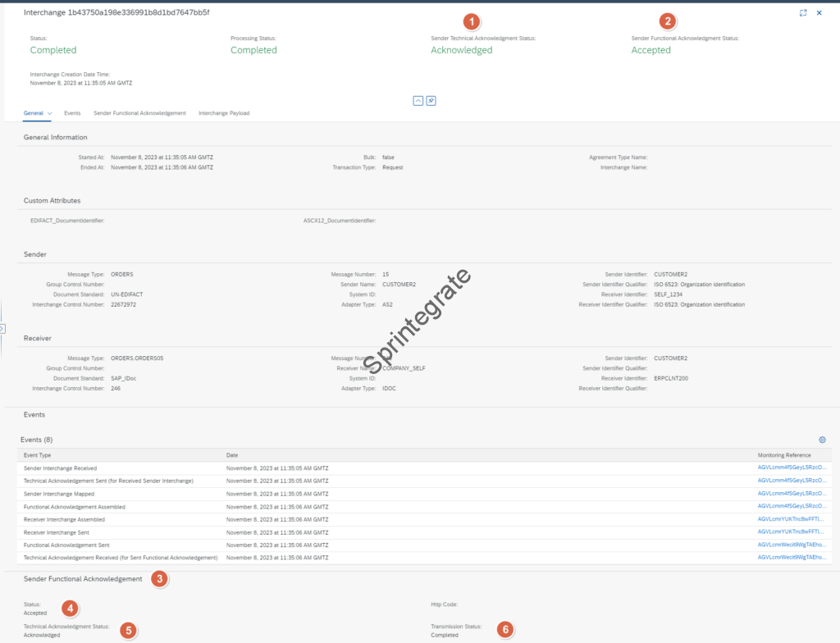This screenshot has width=840, height=643.
Task: Collapse the header with the up chevron
Action: [x=418, y=100]
